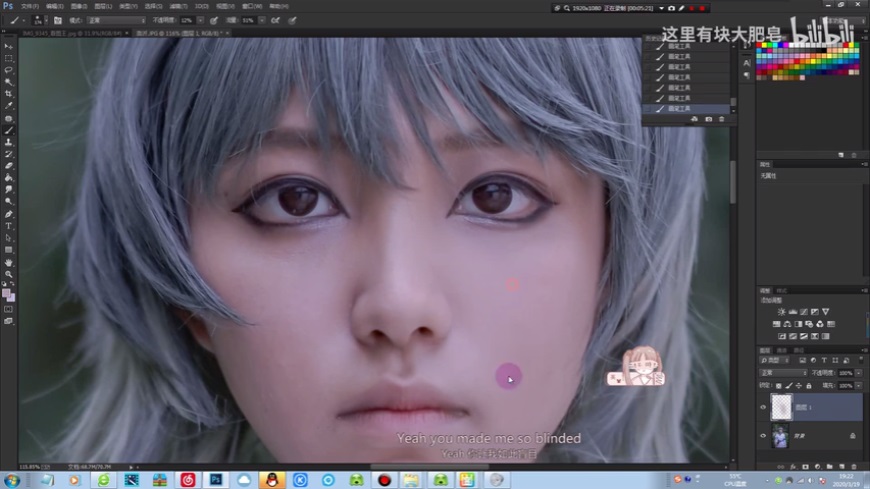870x489 pixels.
Task: Open the 编辑 menu
Action: [54, 6]
